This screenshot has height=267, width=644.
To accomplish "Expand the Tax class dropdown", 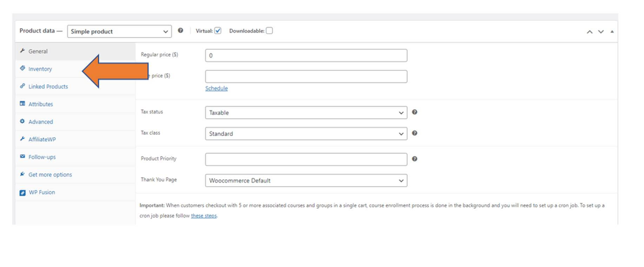I will coord(306,134).
